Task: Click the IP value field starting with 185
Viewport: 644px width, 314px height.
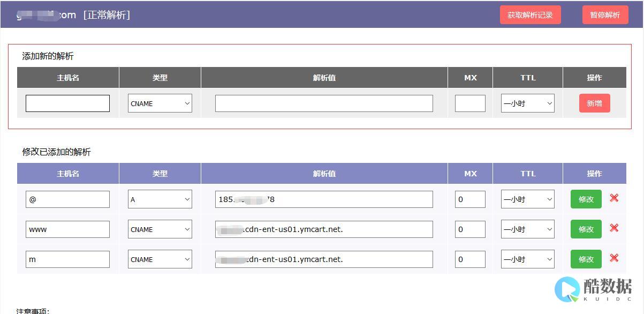Action: coord(324,199)
